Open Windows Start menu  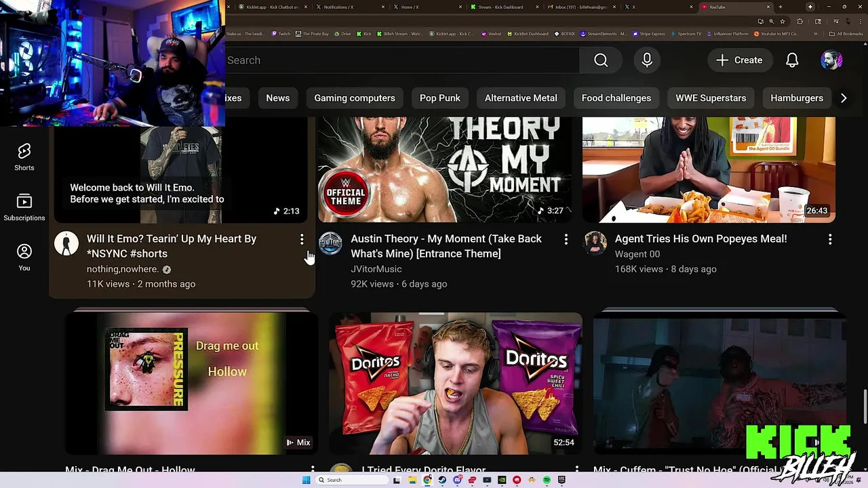point(307,480)
